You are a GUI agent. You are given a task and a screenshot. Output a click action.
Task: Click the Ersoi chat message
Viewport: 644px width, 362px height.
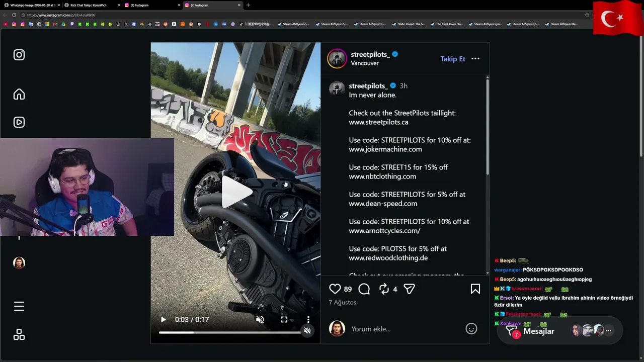click(563, 301)
